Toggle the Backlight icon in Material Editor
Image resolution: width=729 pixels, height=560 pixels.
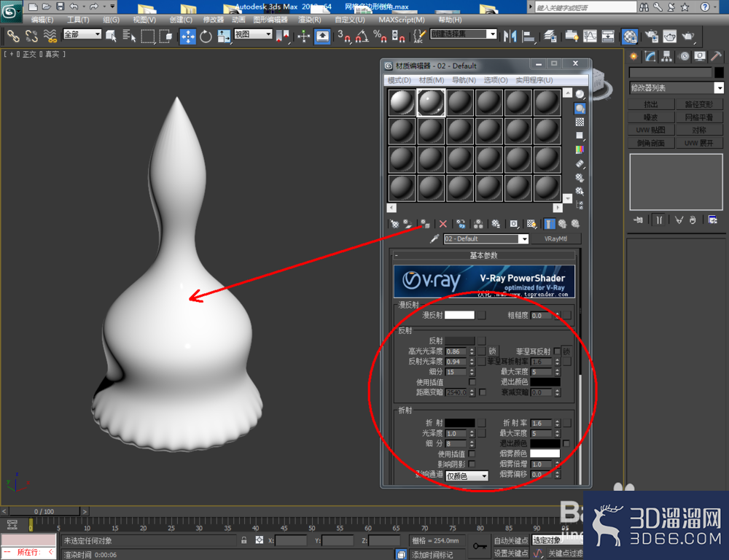click(x=580, y=109)
